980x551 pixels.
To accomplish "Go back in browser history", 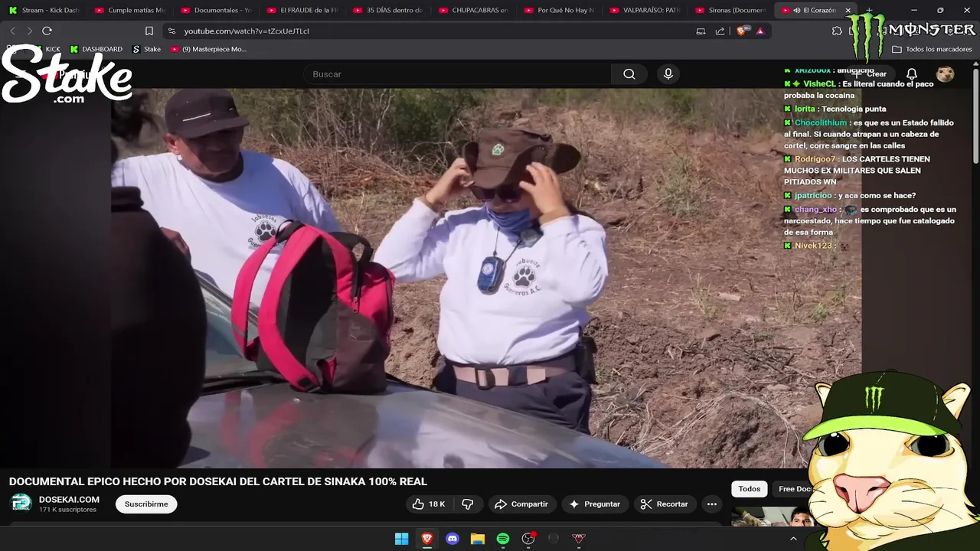I will click(12, 31).
